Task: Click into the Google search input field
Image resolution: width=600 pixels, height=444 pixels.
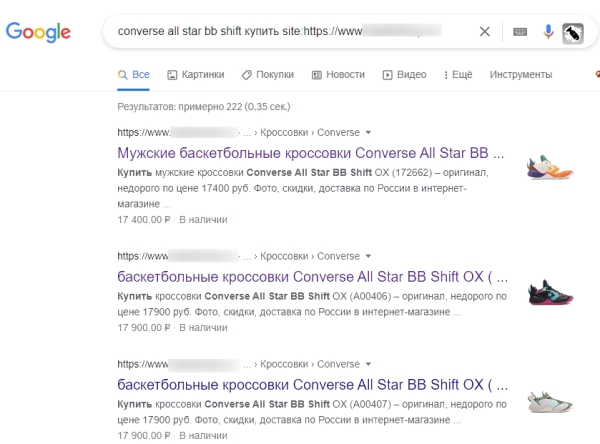Action: tap(290, 31)
